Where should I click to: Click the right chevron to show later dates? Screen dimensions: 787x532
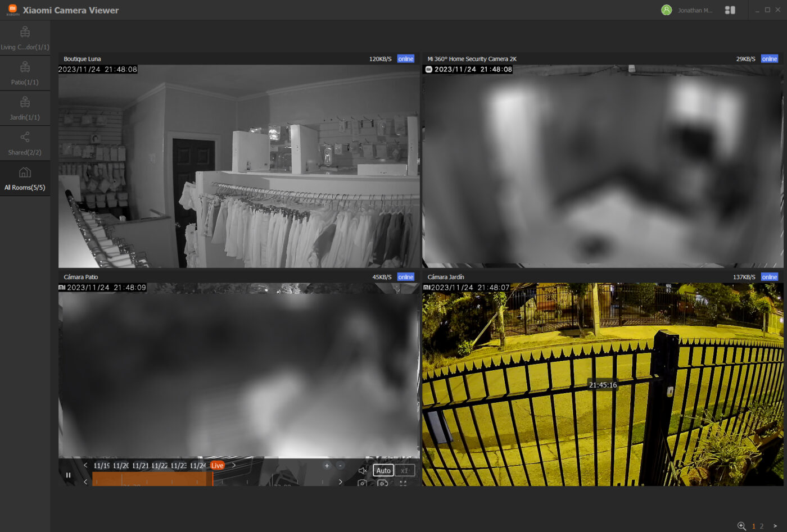[234, 465]
